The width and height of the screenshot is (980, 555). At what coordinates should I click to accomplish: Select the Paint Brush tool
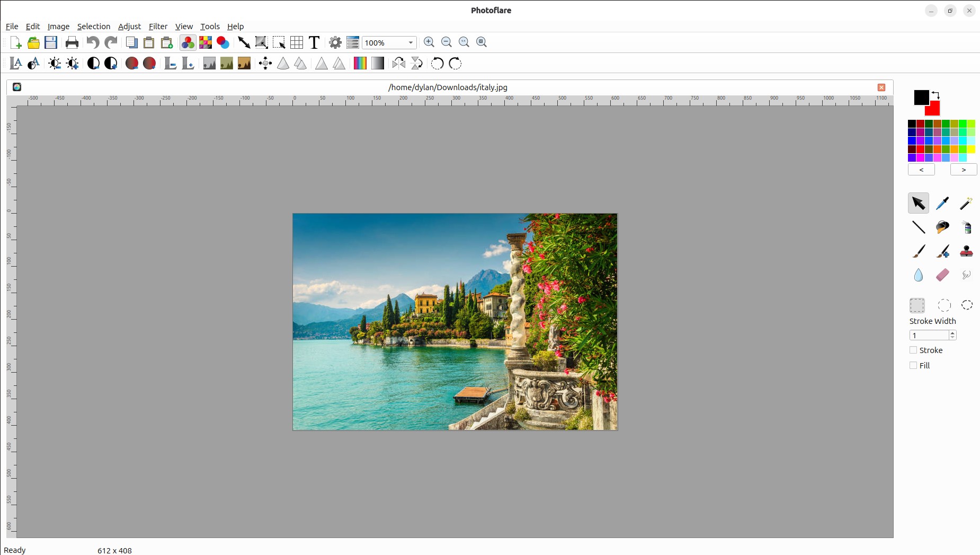click(x=919, y=251)
